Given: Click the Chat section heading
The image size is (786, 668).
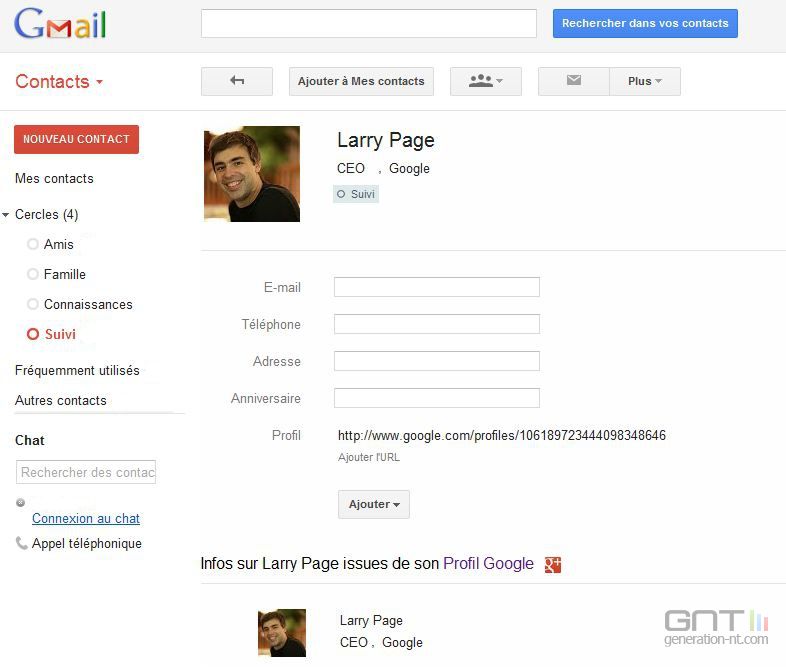Looking at the screenshot, I should pos(30,440).
